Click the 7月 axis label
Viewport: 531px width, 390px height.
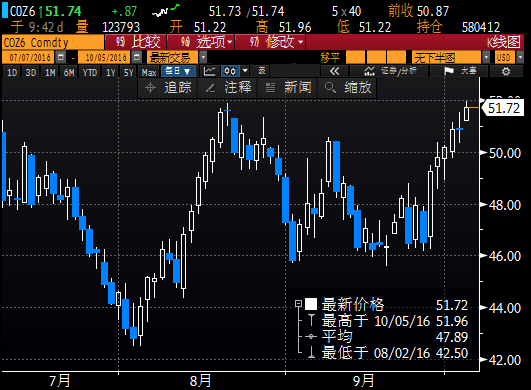coord(60,381)
